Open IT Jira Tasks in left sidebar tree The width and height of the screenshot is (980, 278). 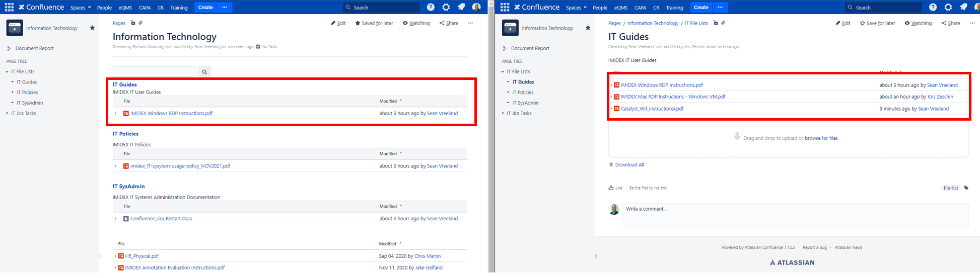[24, 114]
